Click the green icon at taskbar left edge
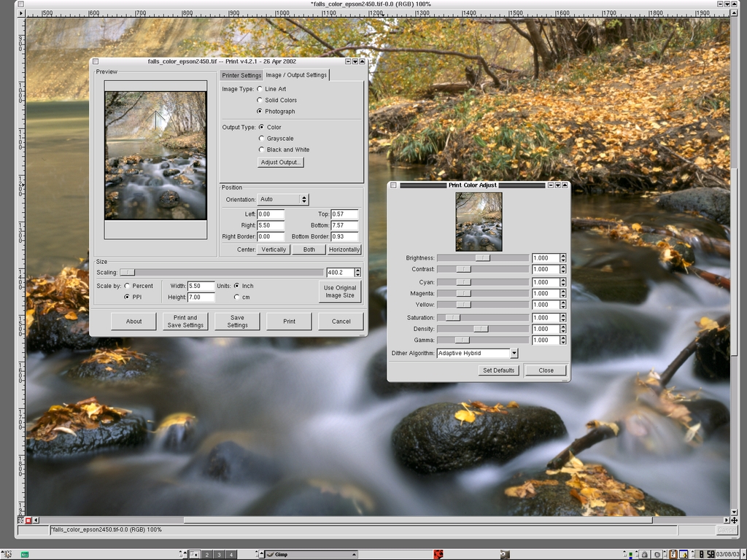 pyautogui.click(x=24, y=554)
